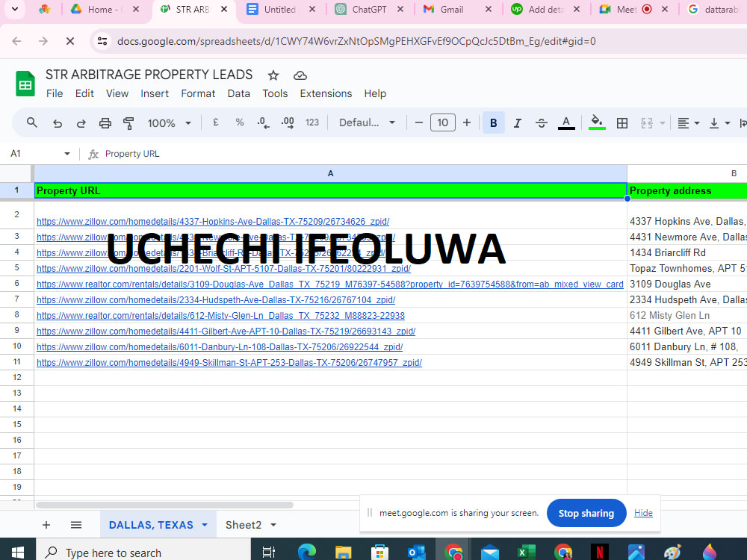The width and height of the screenshot is (747, 560).
Task: Switch to the Gmail browser tab
Action: pos(450,10)
